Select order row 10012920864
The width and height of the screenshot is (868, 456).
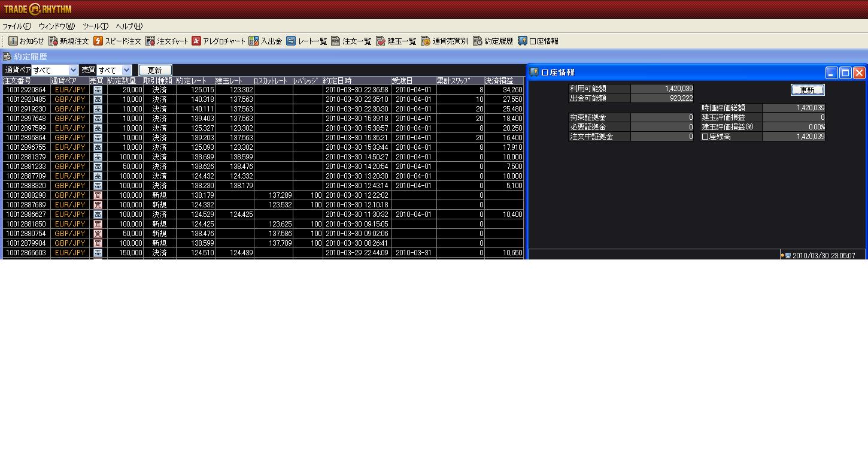click(25, 90)
